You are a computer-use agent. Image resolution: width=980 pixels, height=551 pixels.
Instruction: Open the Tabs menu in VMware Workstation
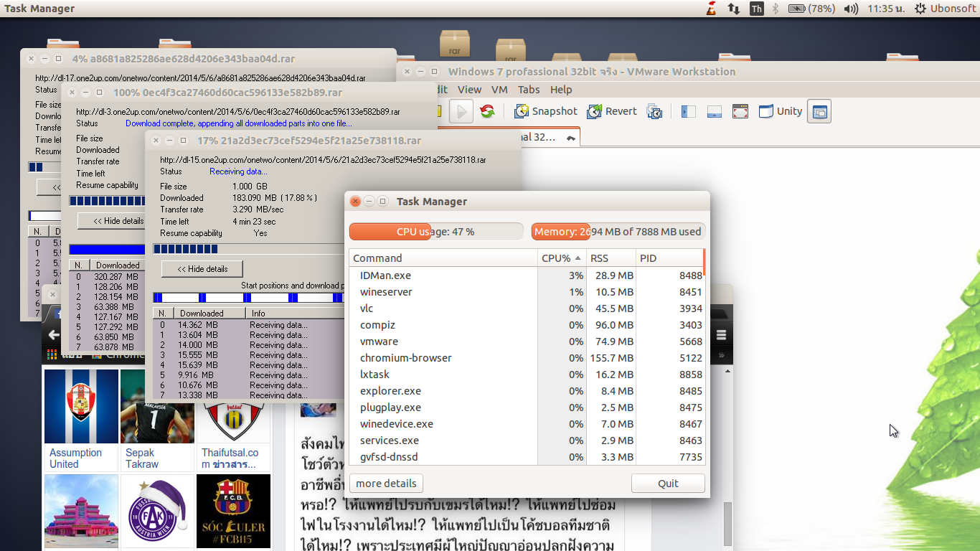point(529,90)
